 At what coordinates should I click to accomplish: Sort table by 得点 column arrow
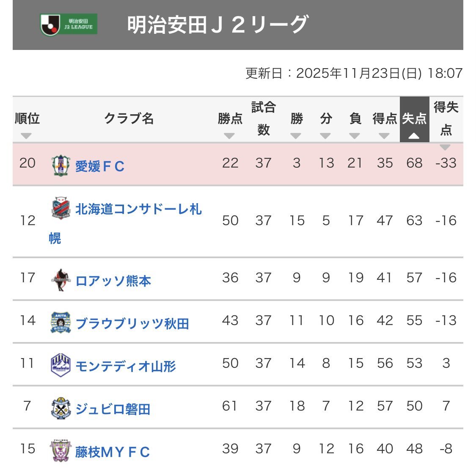(x=384, y=136)
